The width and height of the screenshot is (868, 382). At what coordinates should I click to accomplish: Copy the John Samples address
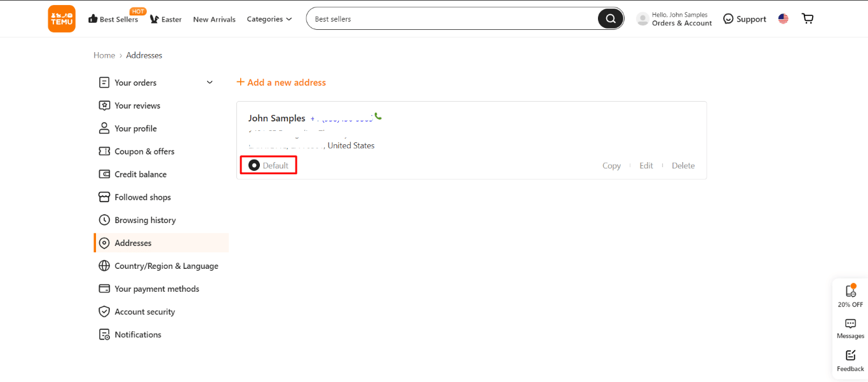pos(611,165)
